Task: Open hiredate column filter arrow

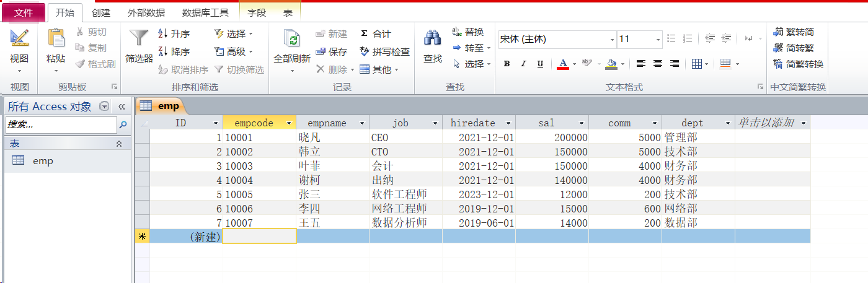Action: coord(508,123)
